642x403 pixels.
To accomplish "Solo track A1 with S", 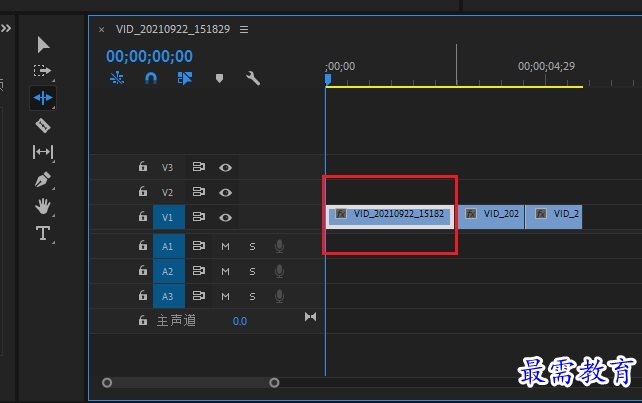I will [252, 247].
